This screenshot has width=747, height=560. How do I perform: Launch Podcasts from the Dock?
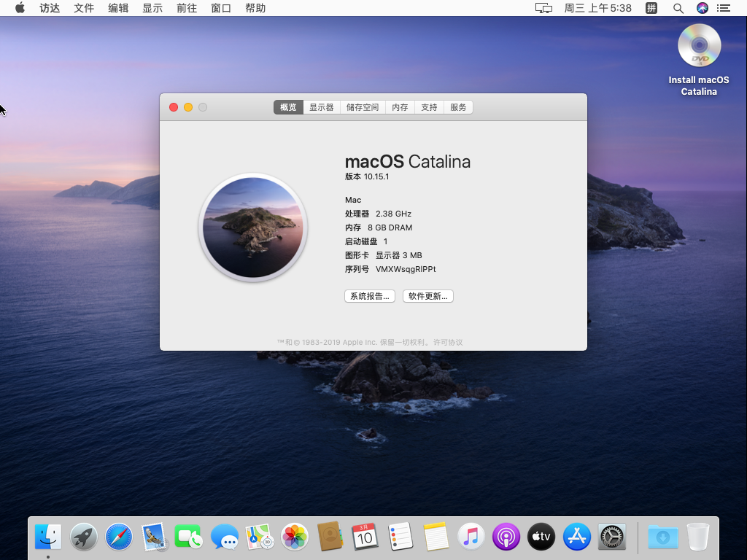(x=506, y=537)
